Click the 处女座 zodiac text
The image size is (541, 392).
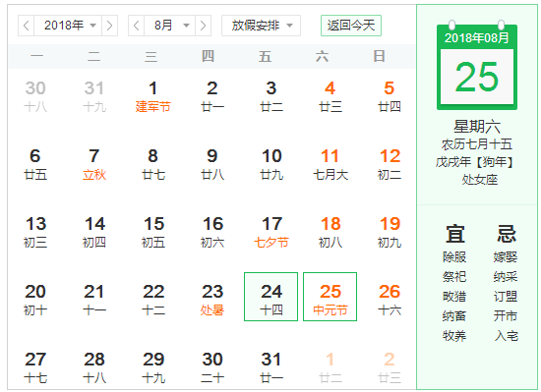(x=480, y=180)
